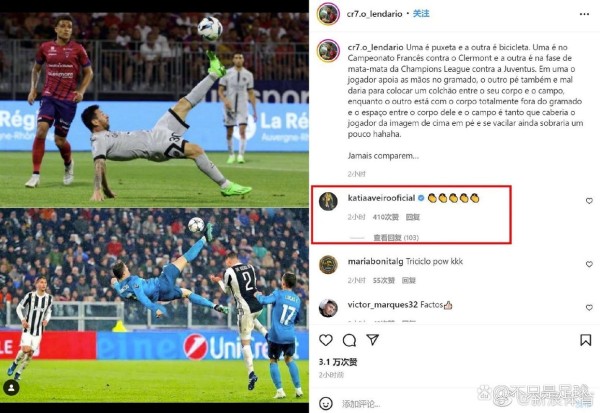
Task: Open the three-dot more options menu
Action: point(584,14)
